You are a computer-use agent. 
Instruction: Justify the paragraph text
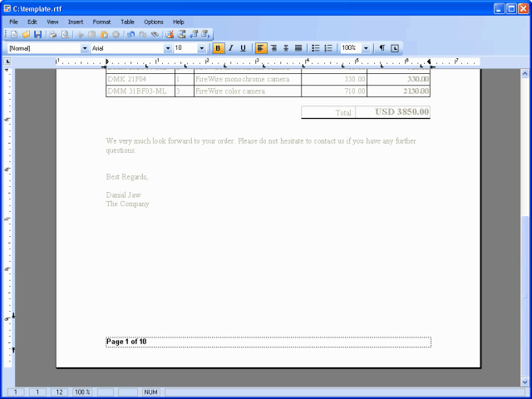[x=298, y=48]
